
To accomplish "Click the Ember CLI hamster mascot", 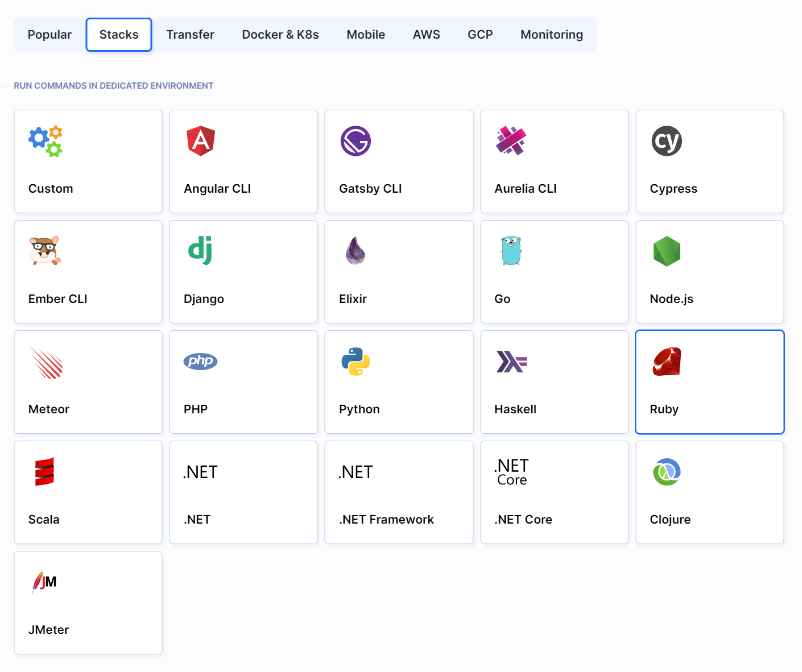I will coord(45,251).
